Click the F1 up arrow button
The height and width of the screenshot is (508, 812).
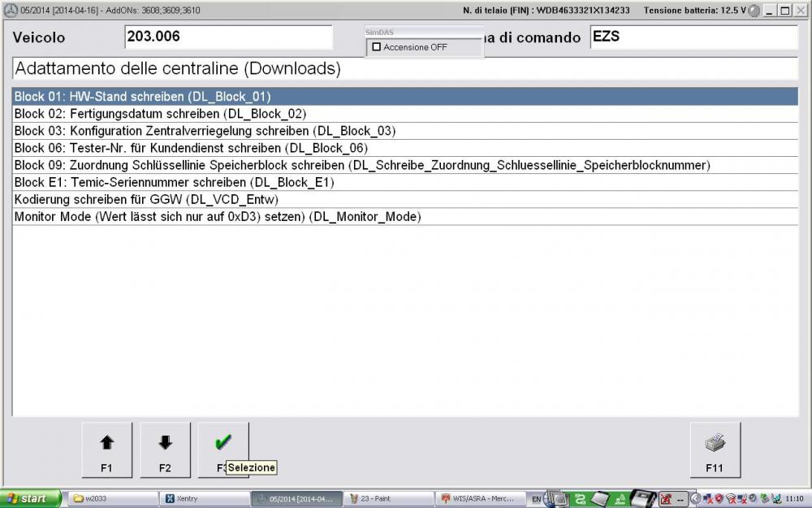[x=106, y=449]
